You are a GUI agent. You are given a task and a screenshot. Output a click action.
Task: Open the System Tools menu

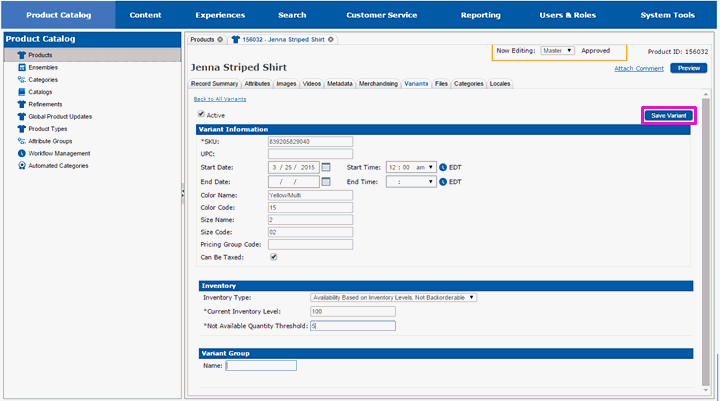point(668,15)
